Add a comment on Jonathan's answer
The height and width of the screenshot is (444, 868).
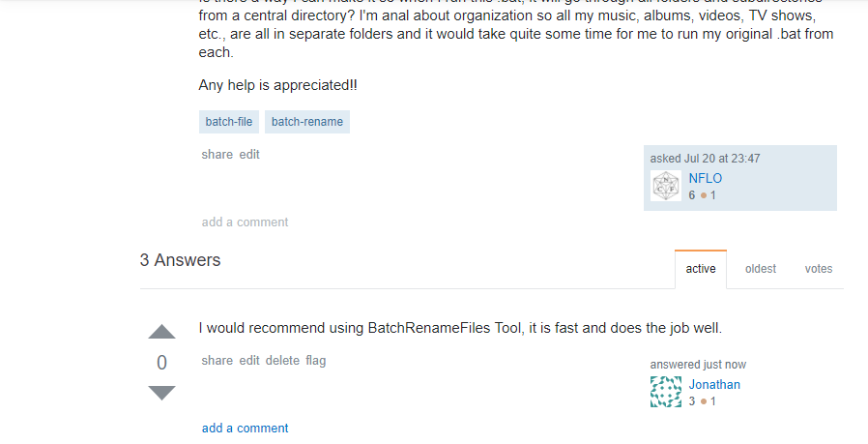(245, 428)
